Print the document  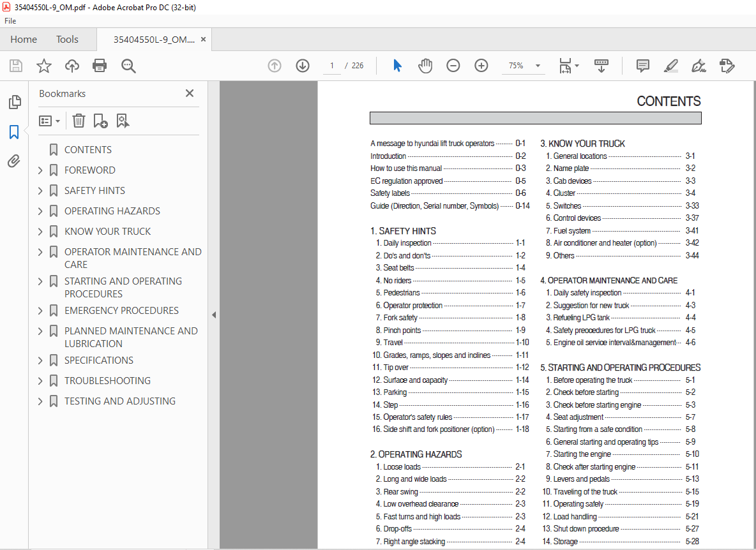coord(100,66)
